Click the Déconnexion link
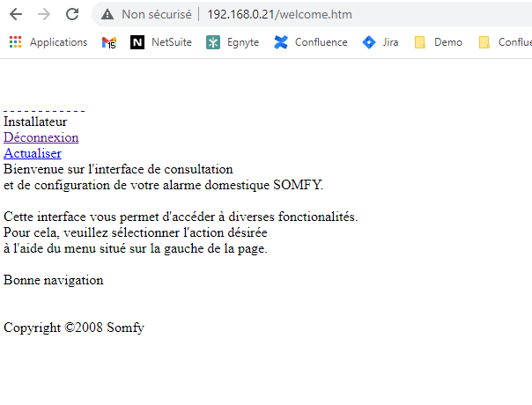The image size is (532, 405). (41, 137)
